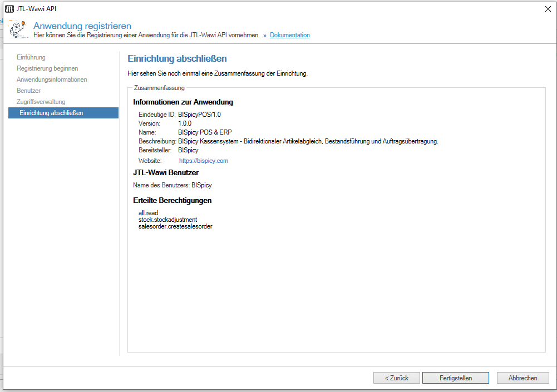557x392 pixels.
Task: Click the stock.stockadjustment permission entry
Action: 167,220
